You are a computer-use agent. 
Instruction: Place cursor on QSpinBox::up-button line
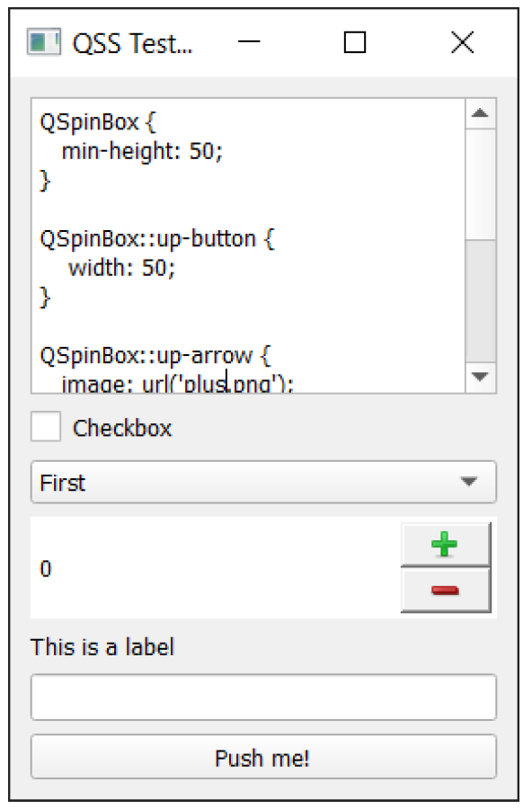(157, 239)
